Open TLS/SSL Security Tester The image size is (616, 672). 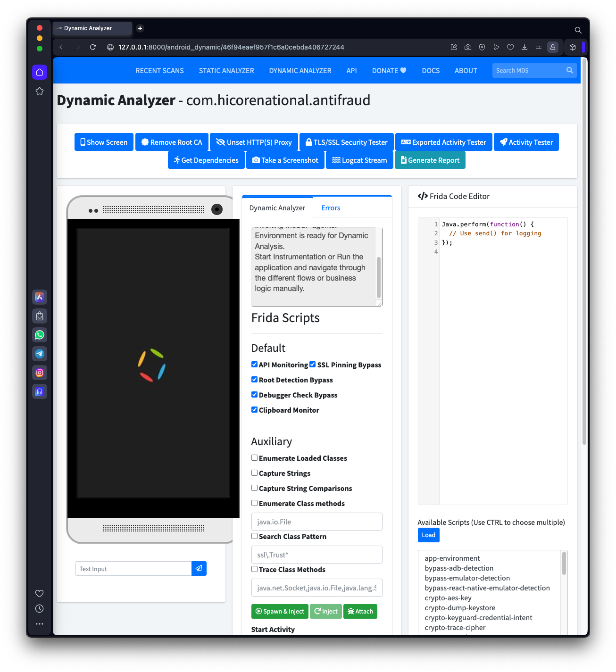coord(347,142)
